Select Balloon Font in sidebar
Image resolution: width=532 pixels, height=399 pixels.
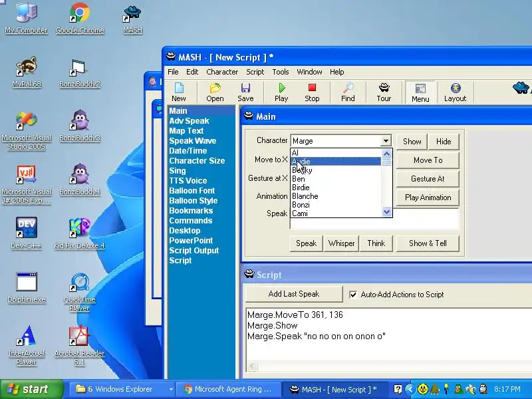192,191
